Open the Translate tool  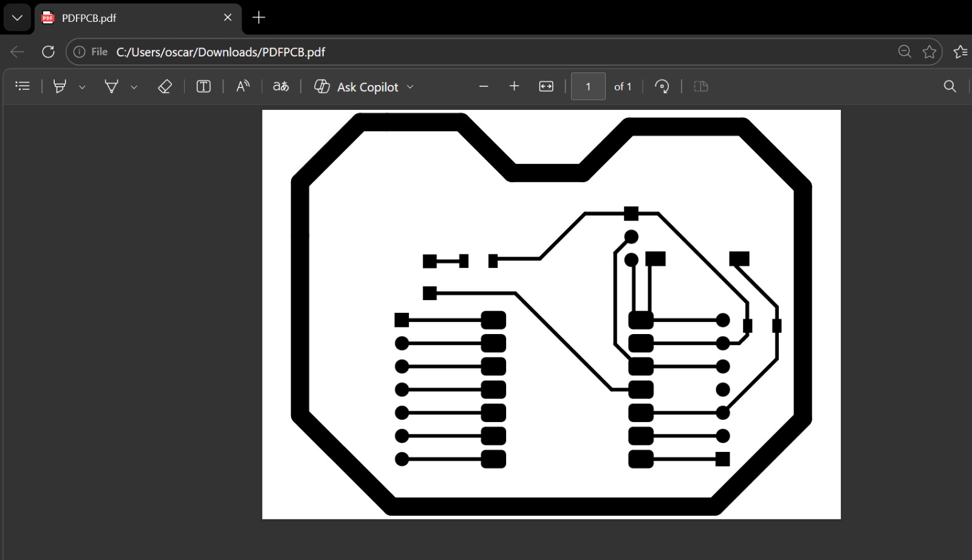point(281,86)
